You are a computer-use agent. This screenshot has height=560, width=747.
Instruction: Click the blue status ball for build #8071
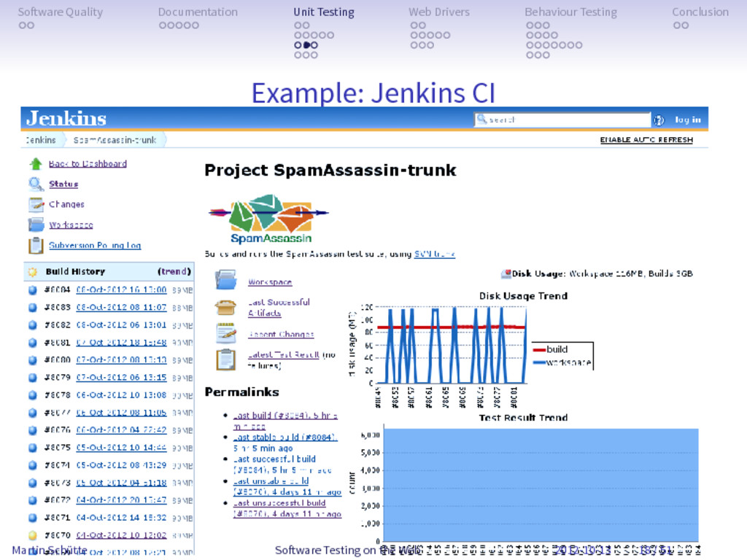tap(32, 518)
